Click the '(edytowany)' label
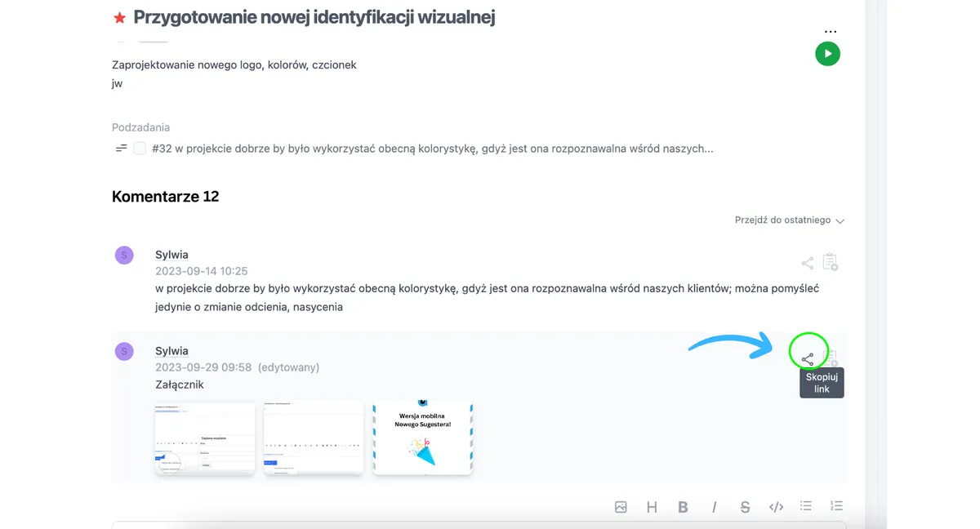The image size is (980, 529). coord(288,367)
